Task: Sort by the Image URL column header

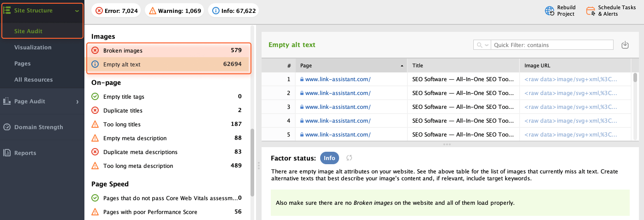Action: 575,65
